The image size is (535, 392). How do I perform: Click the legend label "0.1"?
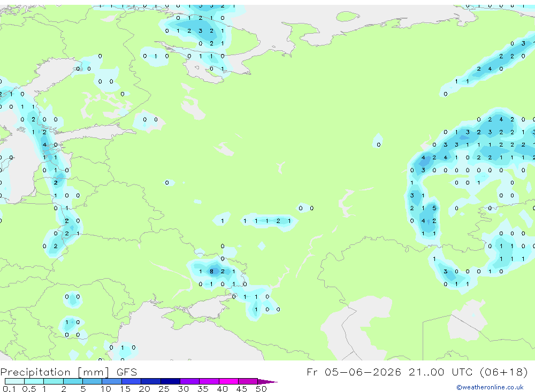point(9,389)
